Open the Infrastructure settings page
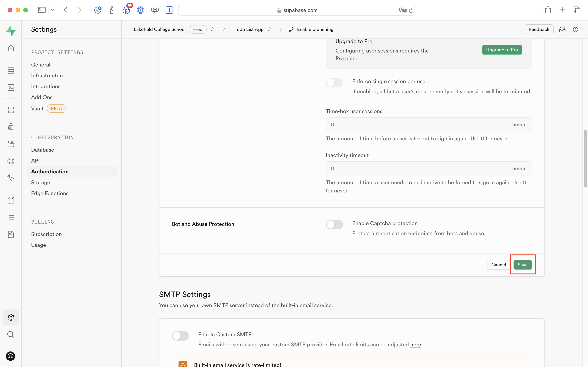 click(48, 75)
